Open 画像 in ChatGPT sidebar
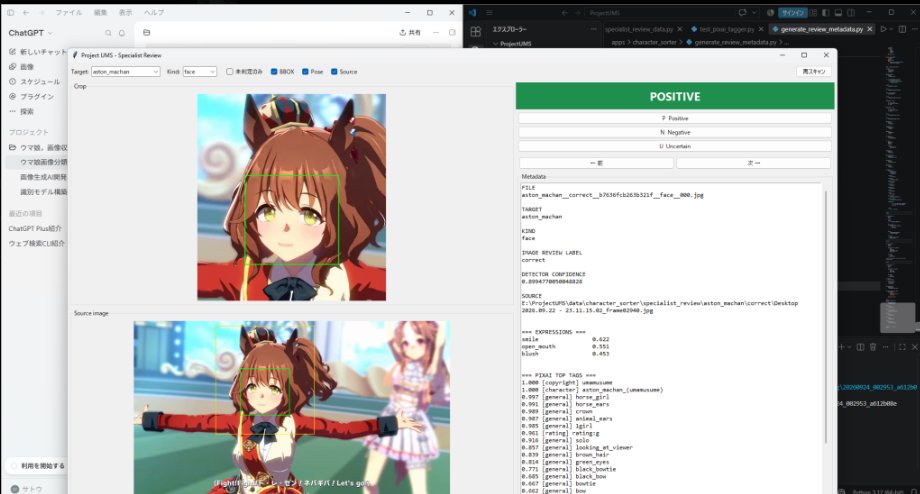Image resolution: width=920 pixels, height=494 pixels. [22, 67]
